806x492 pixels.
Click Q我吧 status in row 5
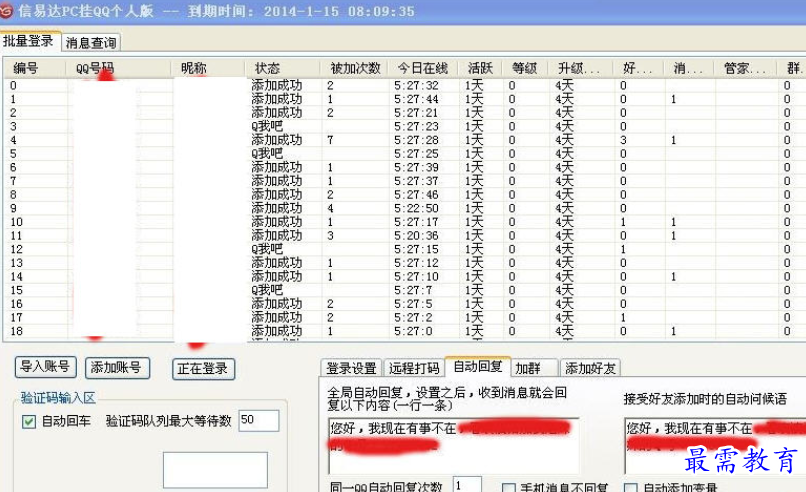tap(267, 153)
